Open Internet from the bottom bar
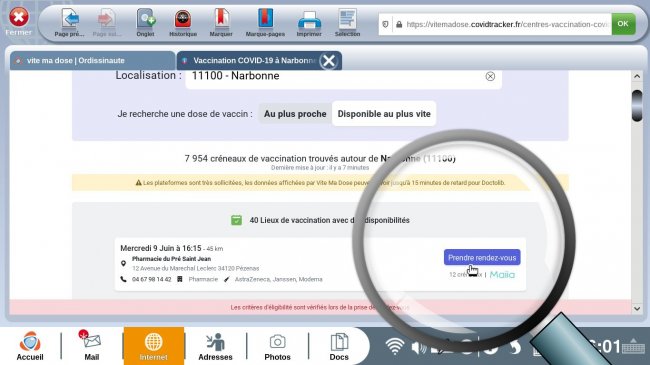Viewport: 650px width, 365px height. coord(153,346)
